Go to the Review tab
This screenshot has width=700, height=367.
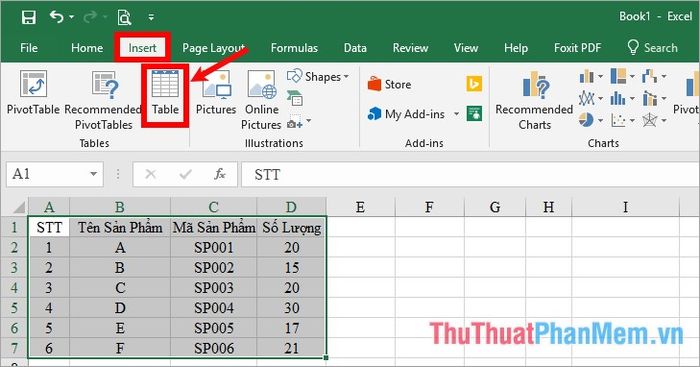click(x=410, y=48)
